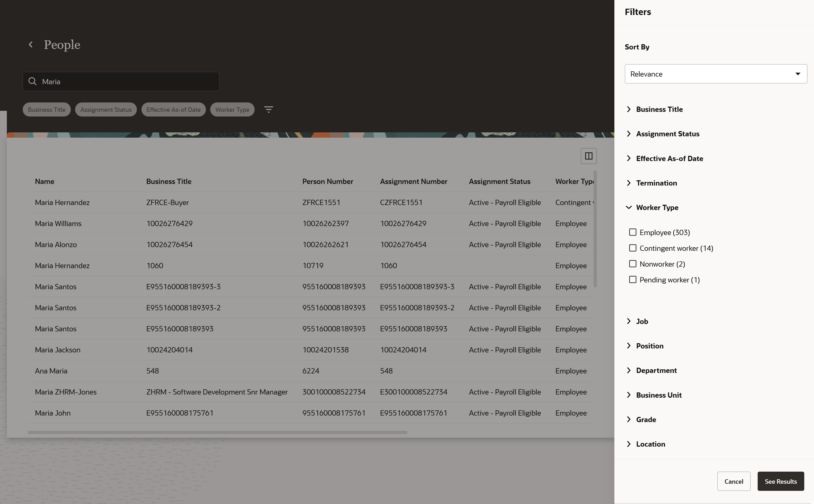Open the Sort By Relevance dropdown

[716, 74]
